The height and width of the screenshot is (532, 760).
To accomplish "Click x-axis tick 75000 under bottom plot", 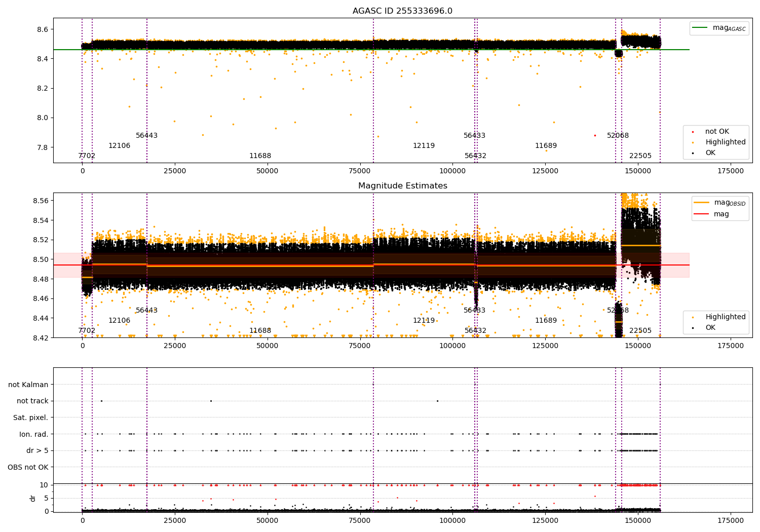I will click(360, 520).
